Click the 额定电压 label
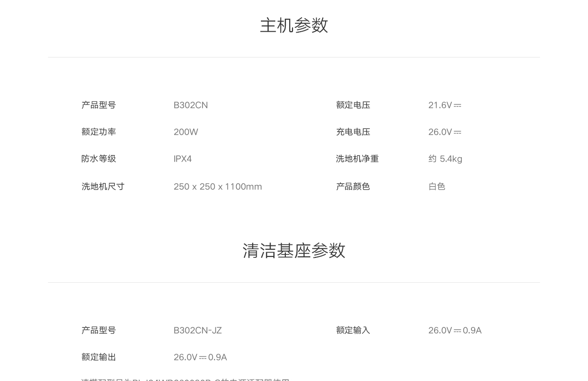Screen dimensions: 588x381 click(x=353, y=105)
